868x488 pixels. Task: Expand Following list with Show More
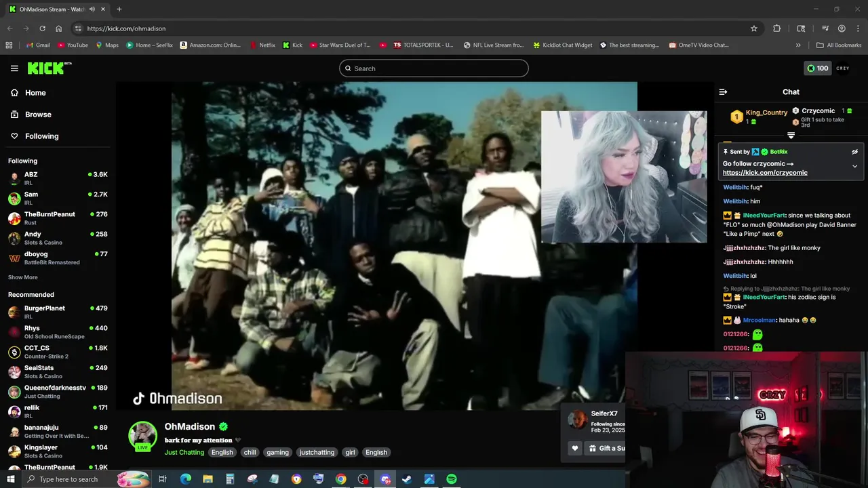[23, 277]
